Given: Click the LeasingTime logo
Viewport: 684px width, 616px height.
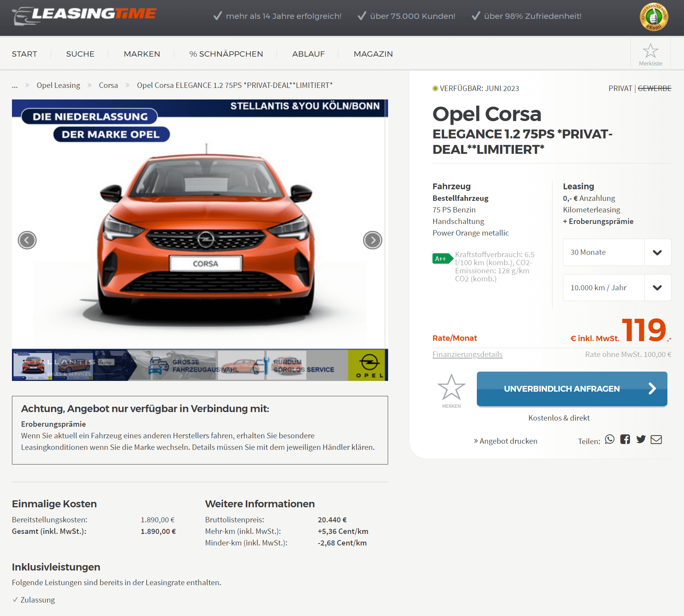Looking at the screenshot, I should 84,16.
